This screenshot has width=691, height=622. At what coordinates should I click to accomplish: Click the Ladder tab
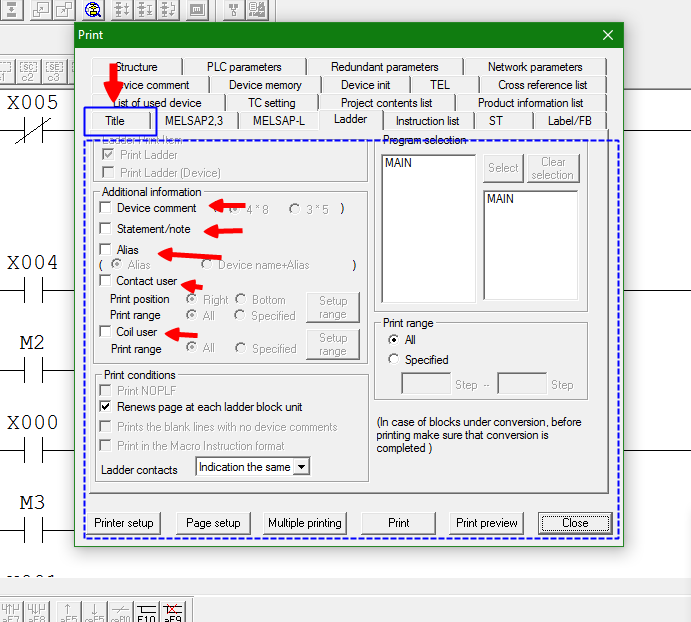350,119
